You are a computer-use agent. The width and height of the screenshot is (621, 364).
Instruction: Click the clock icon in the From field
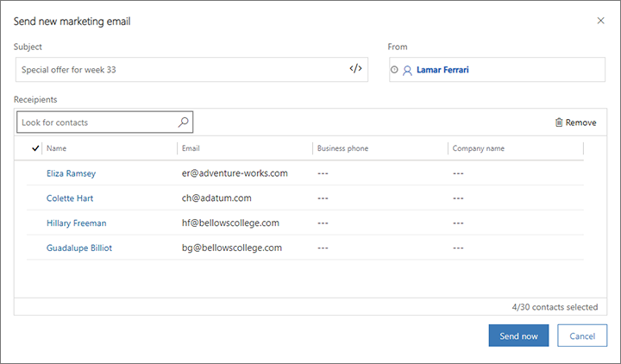coord(395,70)
